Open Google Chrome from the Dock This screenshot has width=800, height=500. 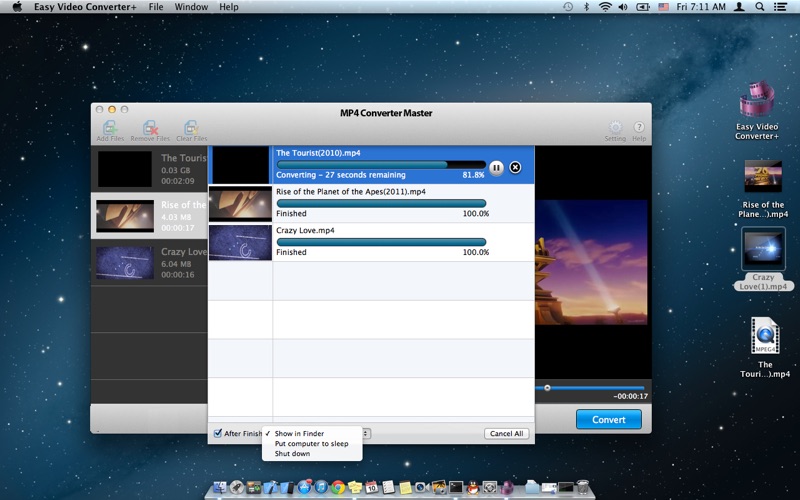338,487
